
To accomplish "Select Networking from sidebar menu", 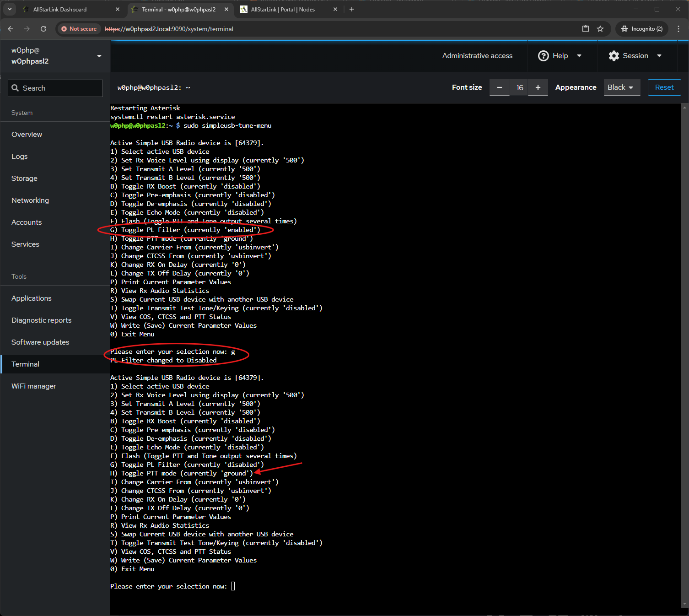I will 30,200.
